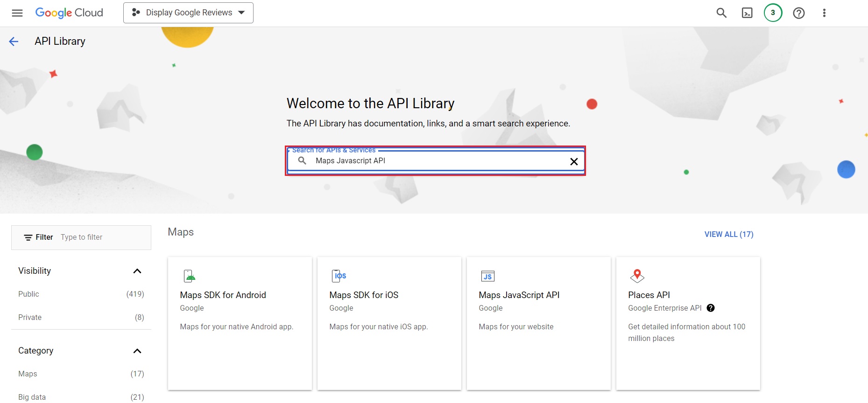Click the Google Cloud logo
Image resolution: width=868 pixels, height=403 pixels.
(x=69, y=13)
